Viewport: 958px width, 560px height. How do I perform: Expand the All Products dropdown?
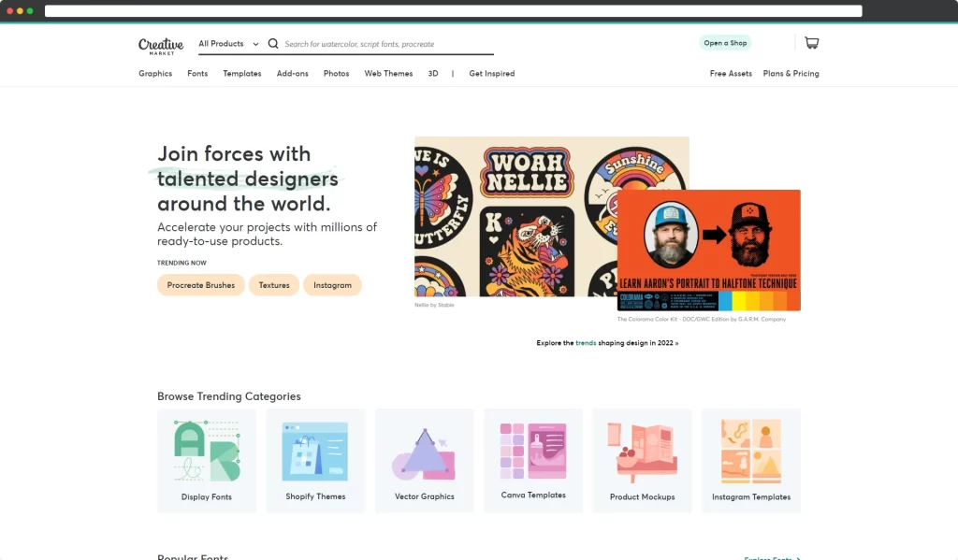(228, 43)
